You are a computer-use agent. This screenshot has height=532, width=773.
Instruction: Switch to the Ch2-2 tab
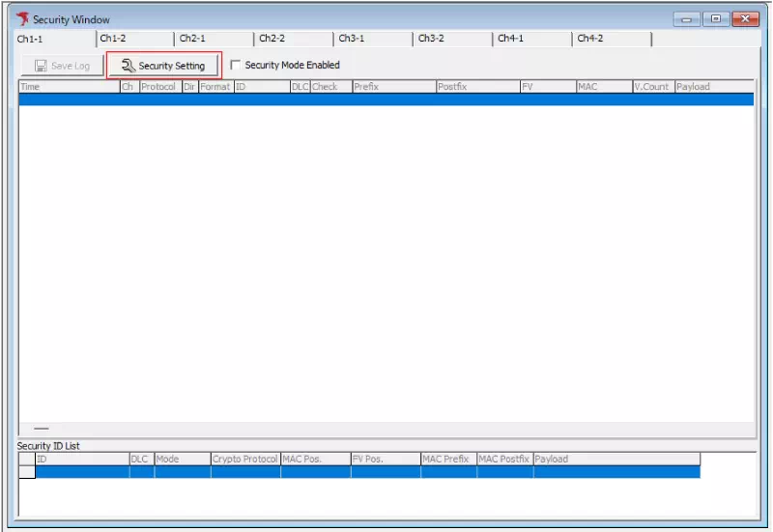click(x=295, y=39)
